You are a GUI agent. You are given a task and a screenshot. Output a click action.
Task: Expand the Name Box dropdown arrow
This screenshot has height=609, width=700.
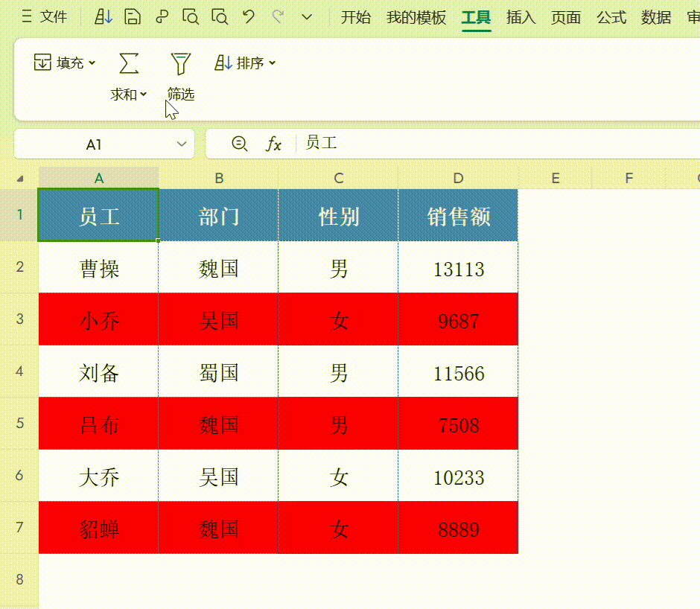point(182,144)
